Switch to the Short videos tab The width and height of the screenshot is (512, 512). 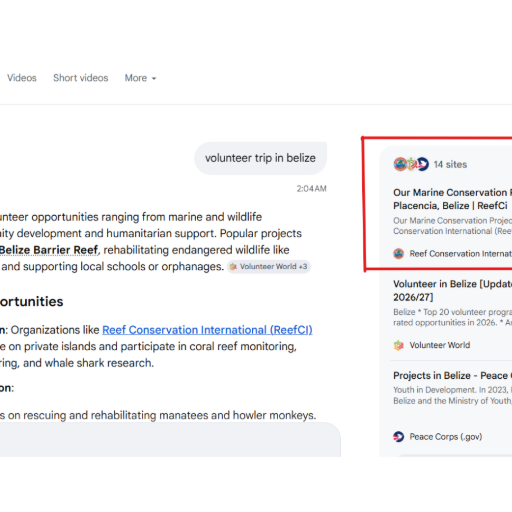pos(81,78)
